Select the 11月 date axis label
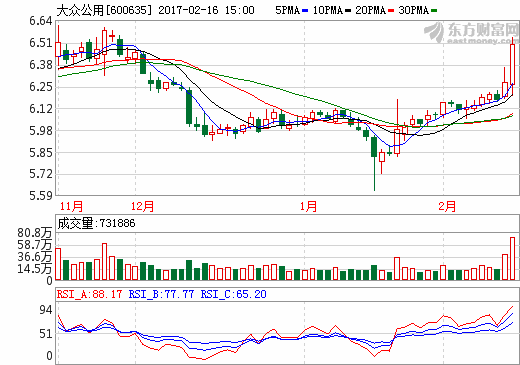 pos(71,206)
